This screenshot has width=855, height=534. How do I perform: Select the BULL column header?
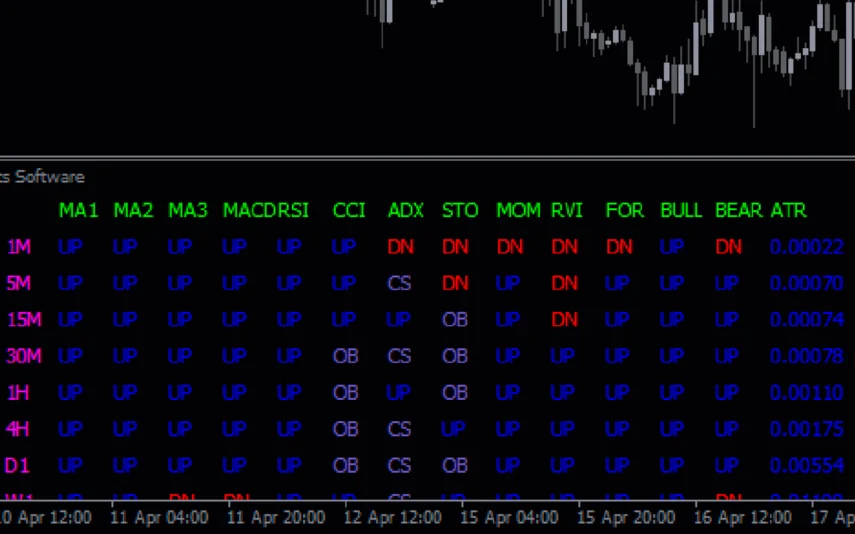[x=682, y=211]
